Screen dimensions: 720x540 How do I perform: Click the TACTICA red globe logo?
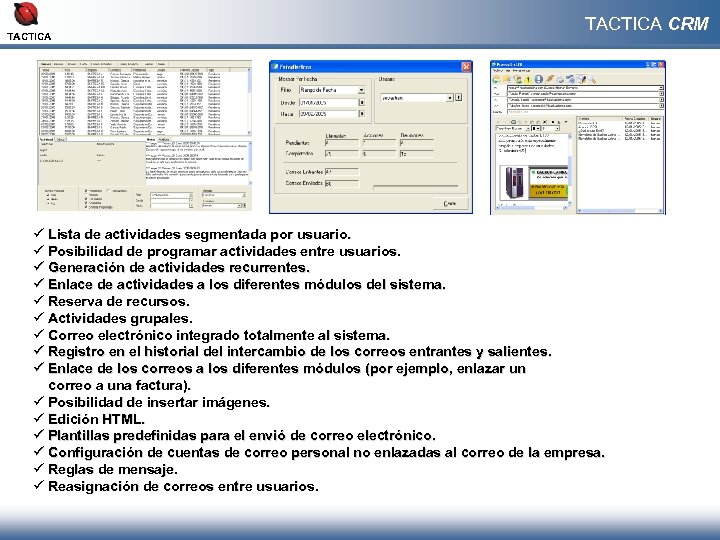pos(26,13)
